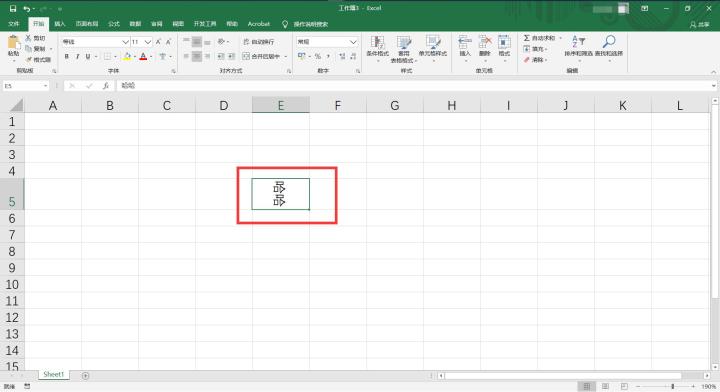
Task: Switch to the Insert tab
Action: [x=60, y=24]
